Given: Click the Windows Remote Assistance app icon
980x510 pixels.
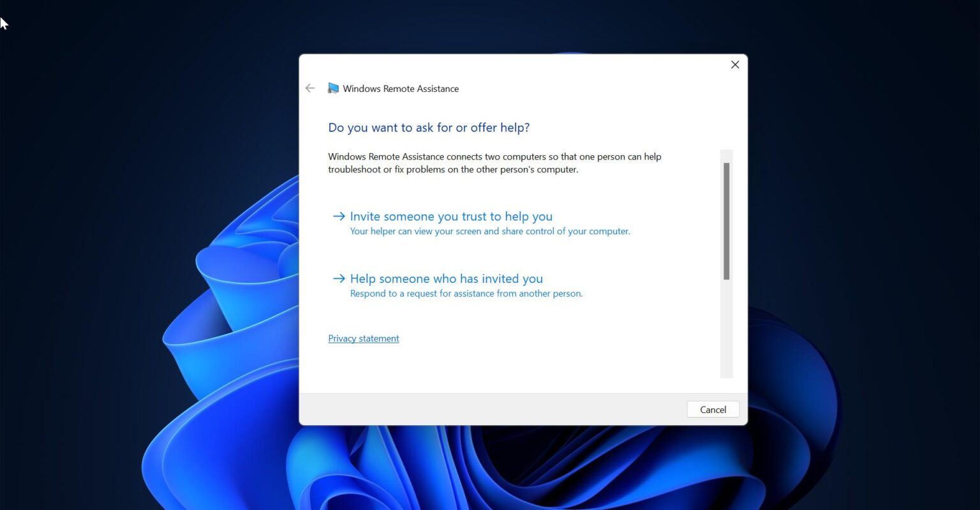Looking at the screenshot, I should [333, 88].
